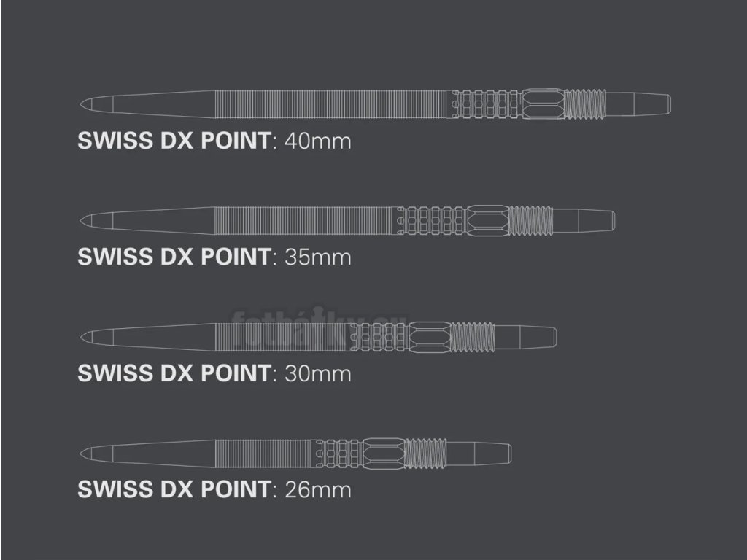Click the rear end cap of the 30mm point
The image size is (747, 560).
[x=537, y=337]
